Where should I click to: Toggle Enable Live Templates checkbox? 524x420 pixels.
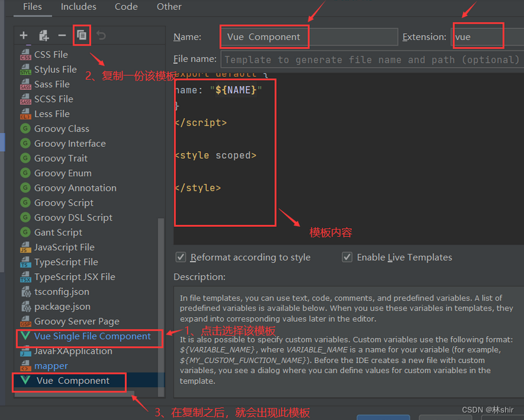347,257
